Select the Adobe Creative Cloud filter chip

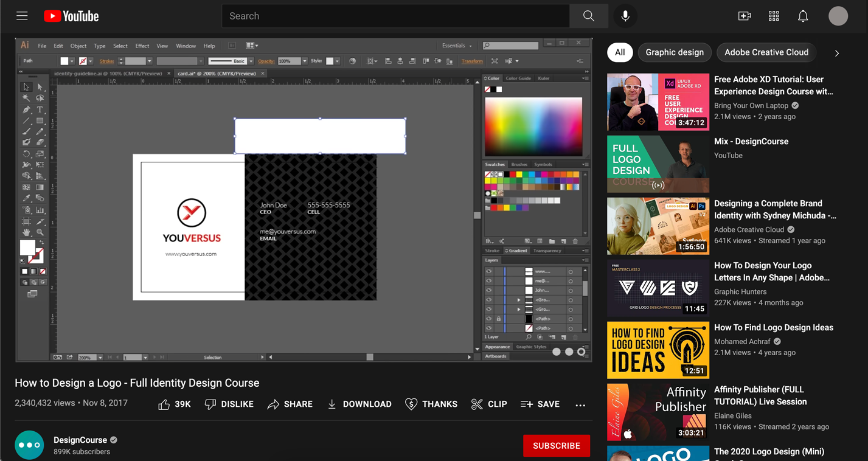[x=766, y=52]
